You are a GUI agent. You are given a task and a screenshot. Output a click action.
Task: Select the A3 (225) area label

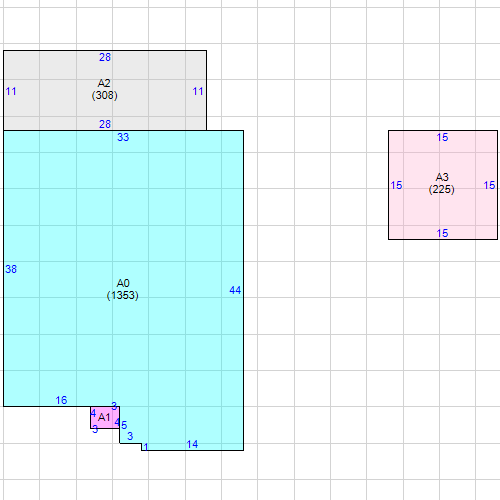[442, 183]
